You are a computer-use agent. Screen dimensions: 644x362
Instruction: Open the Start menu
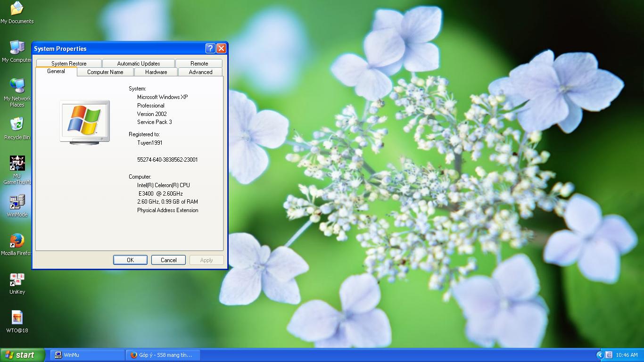click(x=23, y=355)
